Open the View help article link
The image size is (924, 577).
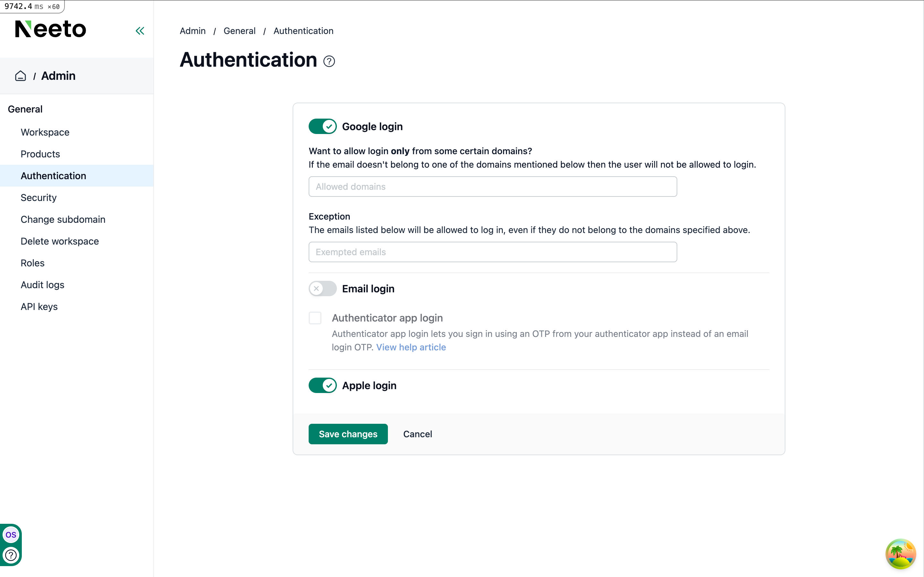411,347
